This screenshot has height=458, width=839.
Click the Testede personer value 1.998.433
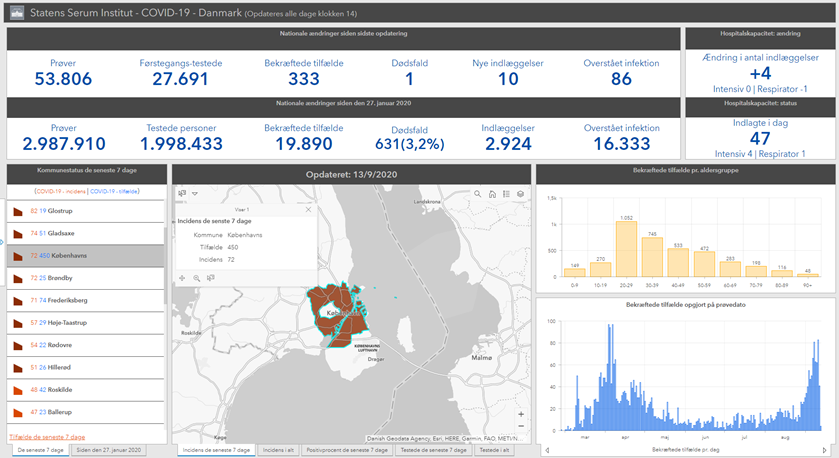click(x=181, y=144)
